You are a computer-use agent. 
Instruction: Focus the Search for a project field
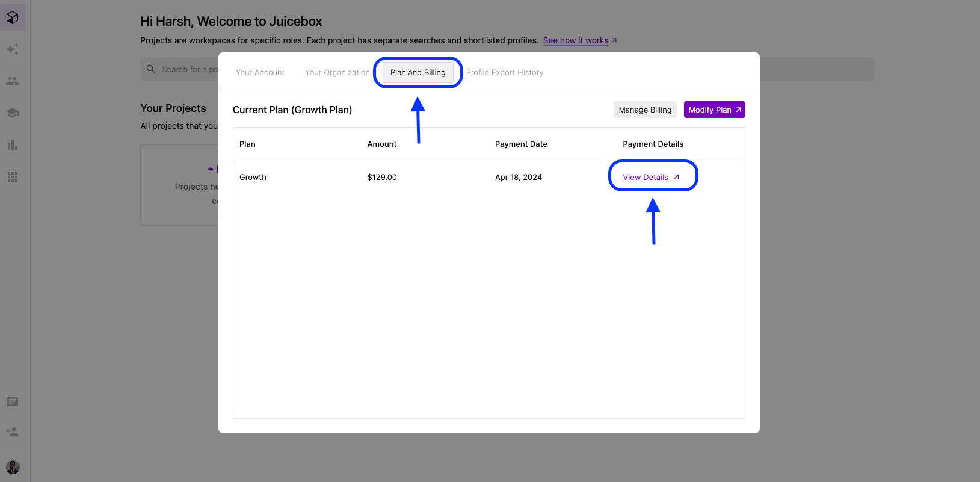pyautogui.click(x=507, y=69)
